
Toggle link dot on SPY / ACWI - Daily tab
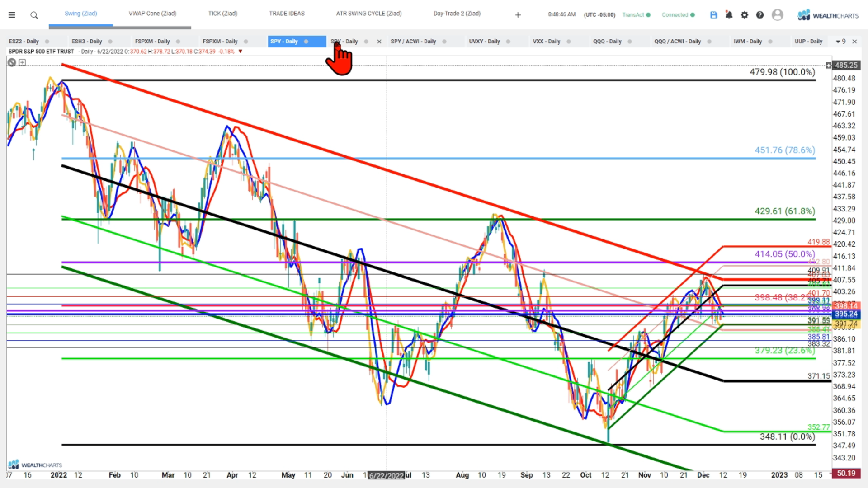coord(444,42)
